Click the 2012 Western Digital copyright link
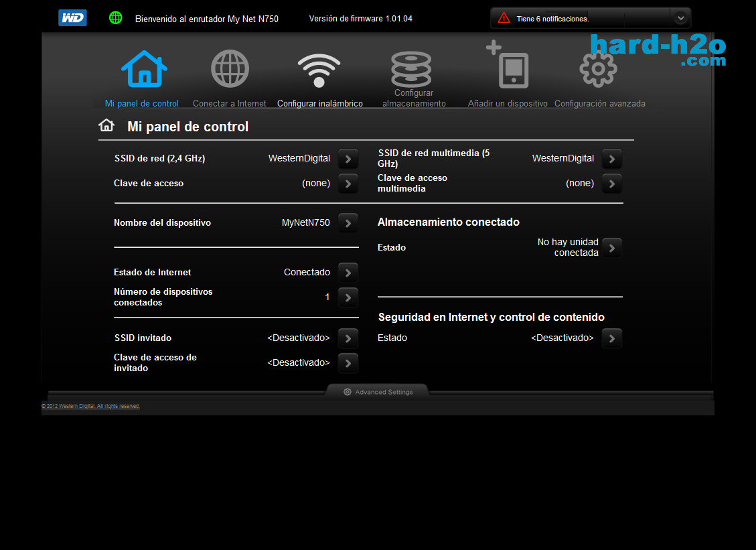The image size is (756, 550). tap(90, 406)
